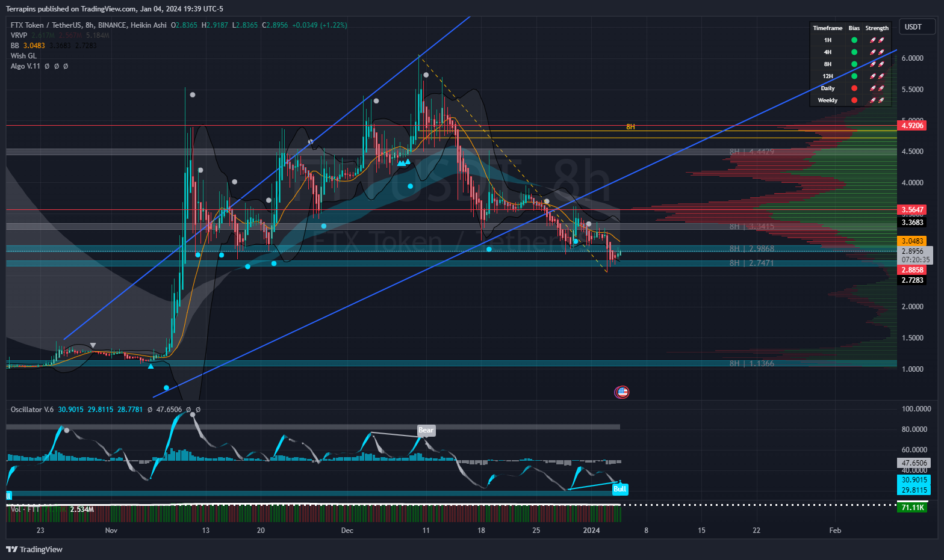Screen dimensions: 944x560
Task: Select the FTX Token / TetherUS symbol legend
Action: coord(88,25)
